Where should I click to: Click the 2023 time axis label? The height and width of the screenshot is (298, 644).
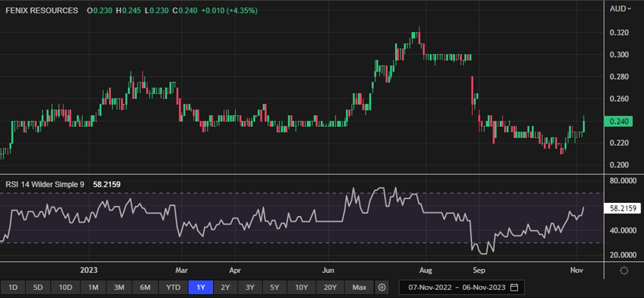point(89,271)
